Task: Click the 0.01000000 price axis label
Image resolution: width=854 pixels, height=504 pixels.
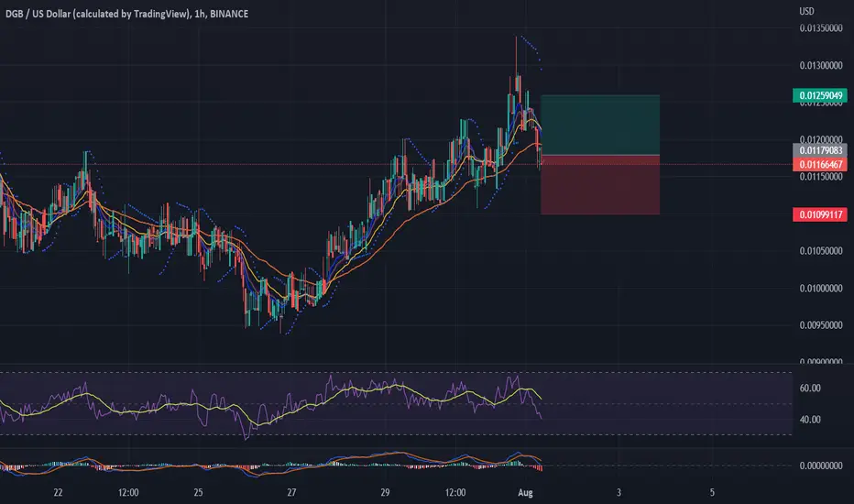Action: (821, 289)
